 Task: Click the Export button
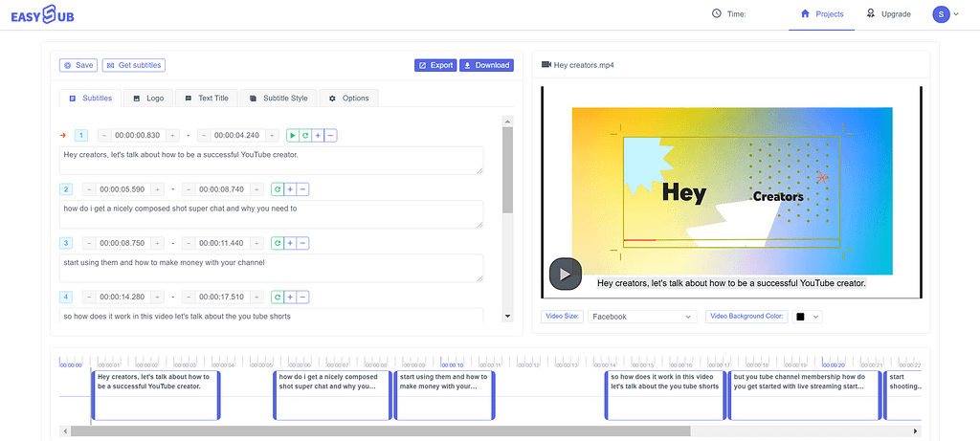[x=435, y=65]
